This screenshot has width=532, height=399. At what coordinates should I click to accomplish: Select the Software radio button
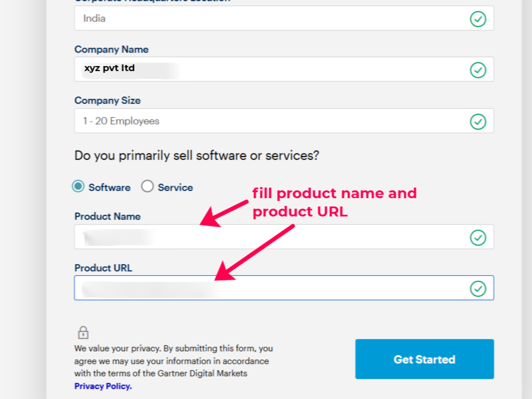coord(78,186)
